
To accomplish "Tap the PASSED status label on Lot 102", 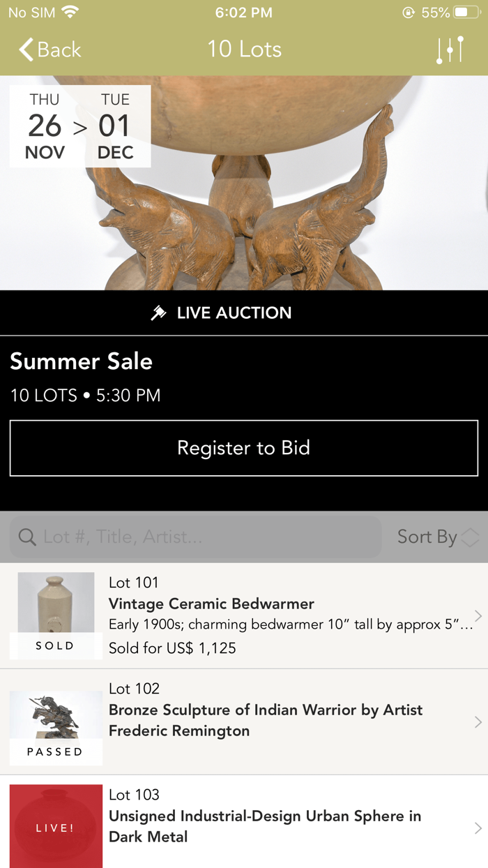I will tap(56, 752).
